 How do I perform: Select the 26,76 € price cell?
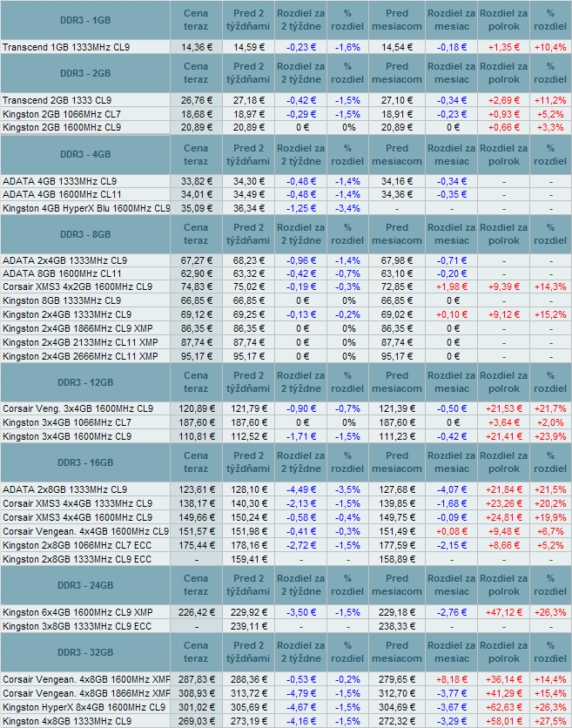tap(196, 100)
